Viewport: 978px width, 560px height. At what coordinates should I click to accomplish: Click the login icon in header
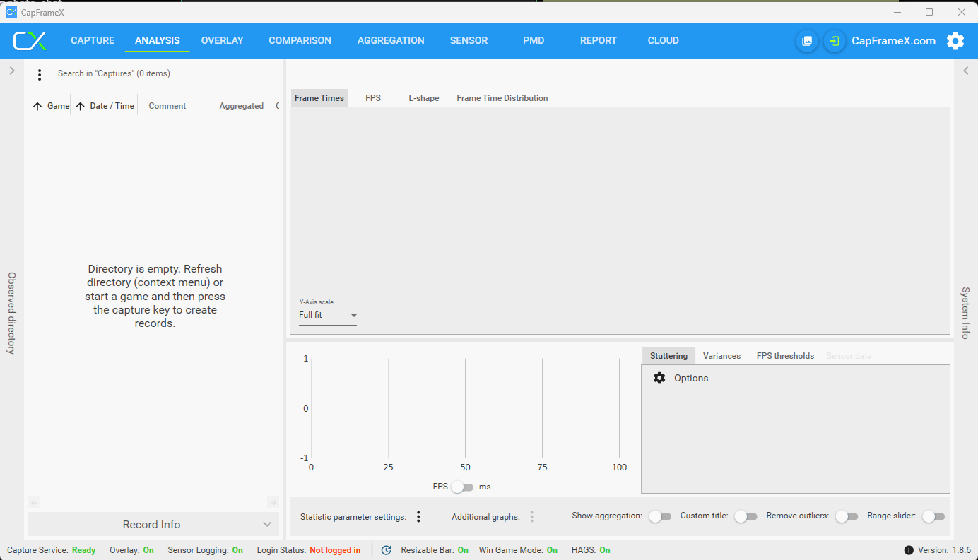[835, 41]
